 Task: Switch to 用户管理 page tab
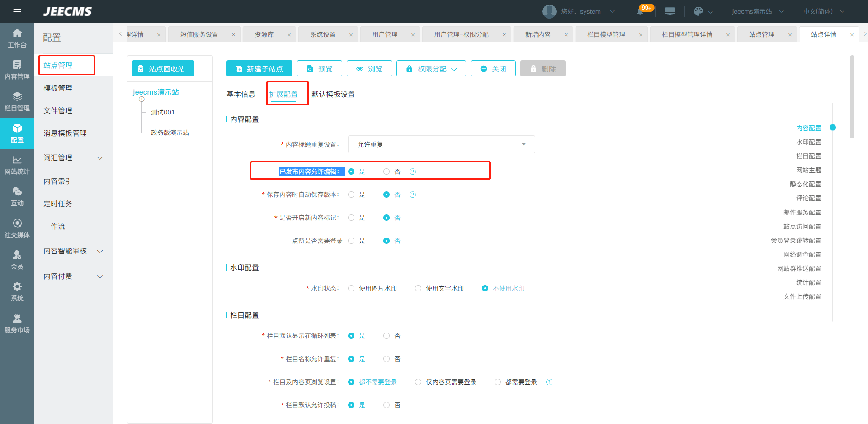point(385,34)
